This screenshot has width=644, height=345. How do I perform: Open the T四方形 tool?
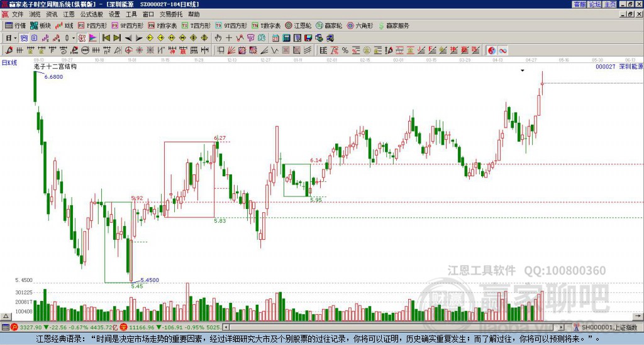pyautogui.click(x=196, y=25)
